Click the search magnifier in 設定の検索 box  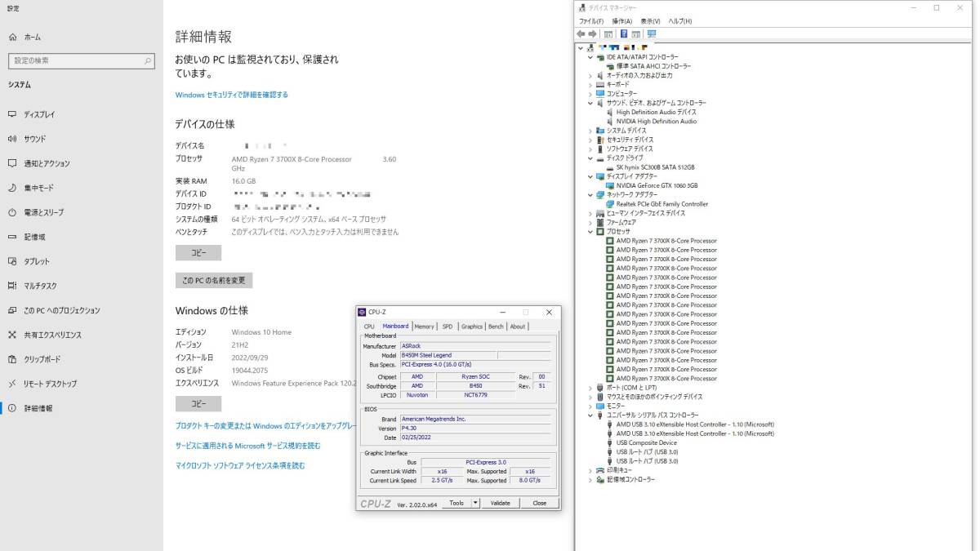pyautogui.click(x=148, y=60)
